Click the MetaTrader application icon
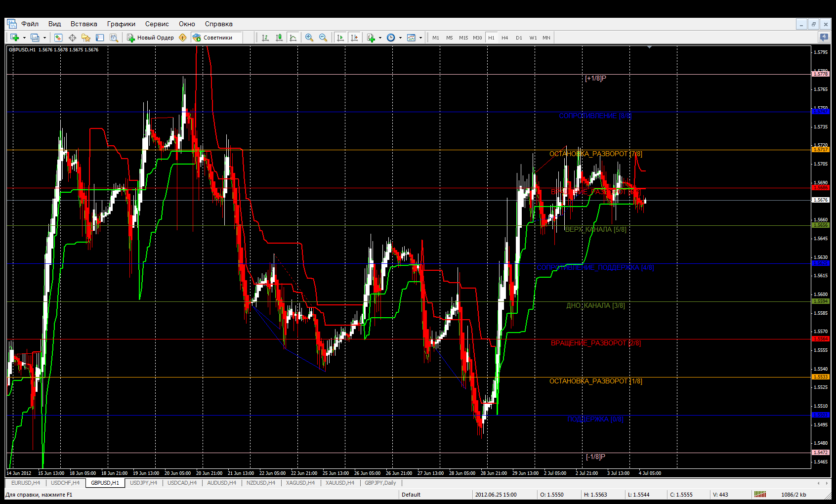The image size is (836, 504). (x=11, y=24)
